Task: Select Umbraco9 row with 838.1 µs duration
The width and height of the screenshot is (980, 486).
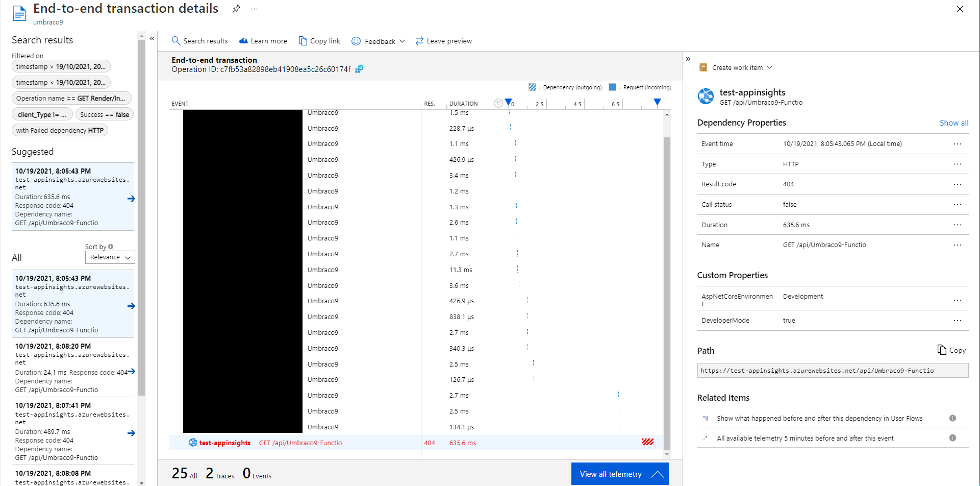Action: tap(416, 317)
